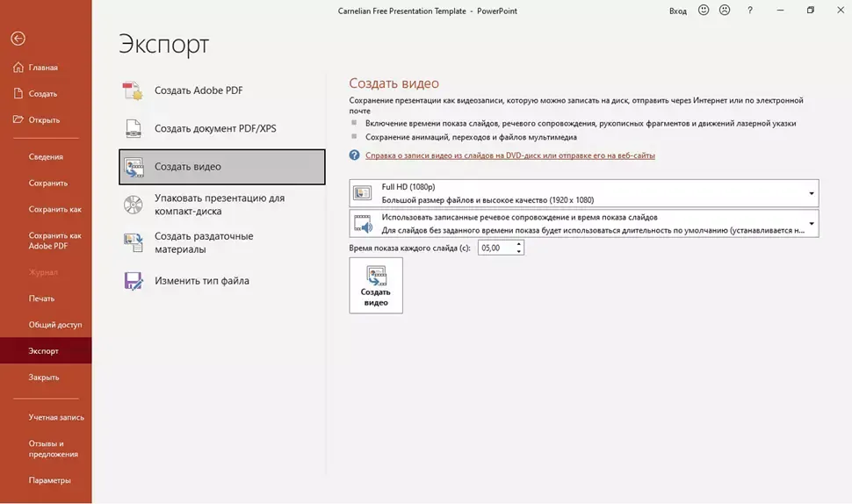
Task: Click the compact disc package icon
Action: pos(133,205)
